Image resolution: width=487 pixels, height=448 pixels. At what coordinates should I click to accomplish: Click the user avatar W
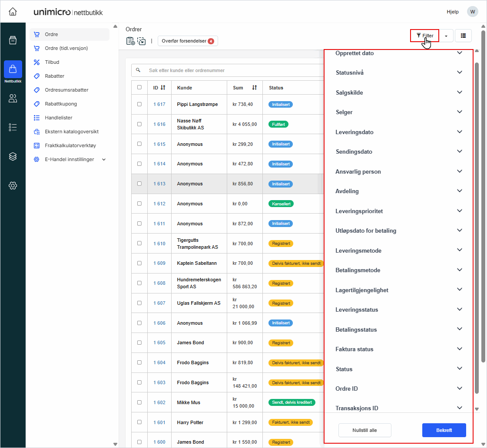(472, 12)
